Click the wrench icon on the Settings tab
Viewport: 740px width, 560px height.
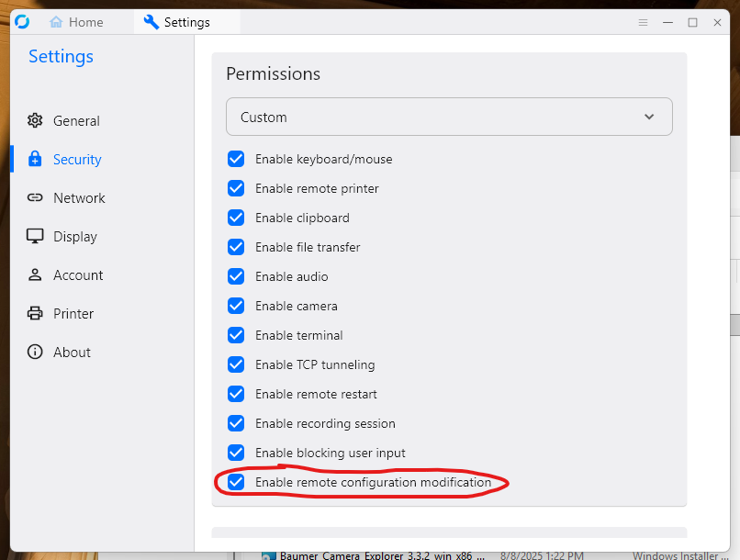tap(151, 21)
